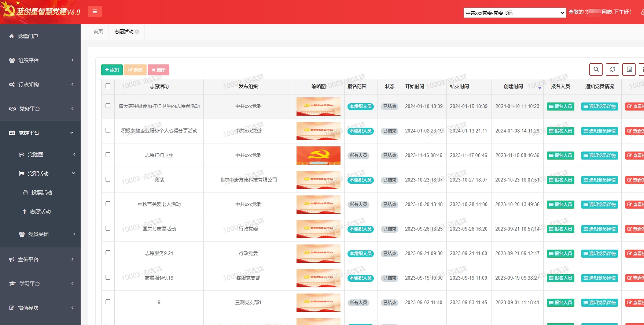
Task: Click the 党建门户 home icon
Action: (x=11, y=36)
